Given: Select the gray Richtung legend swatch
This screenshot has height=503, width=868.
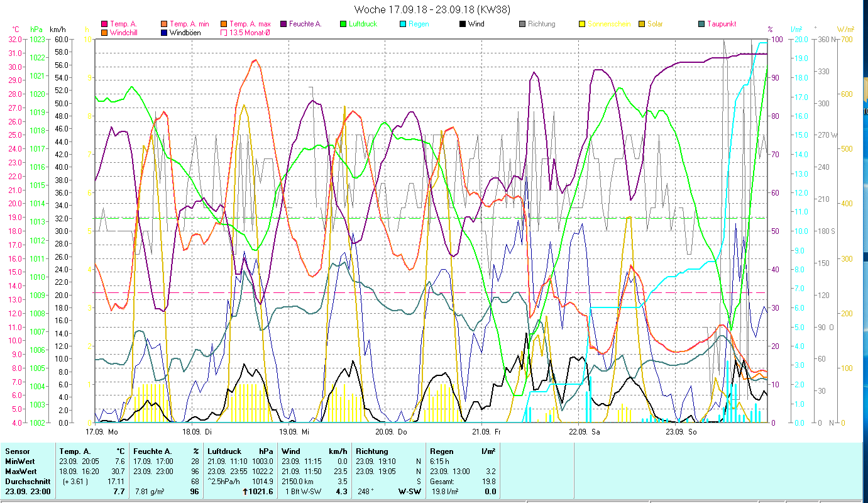Looking at the screenshot, I should click(522, 25).
